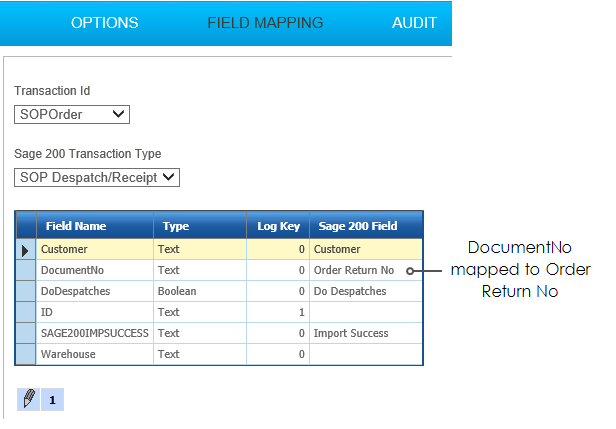
Task: Go to page 1 of the grid
Action: pos(52,399)
